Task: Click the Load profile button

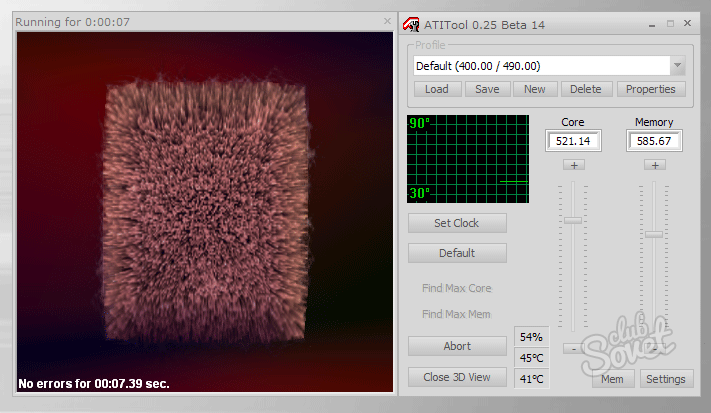Action: [437, 89]
